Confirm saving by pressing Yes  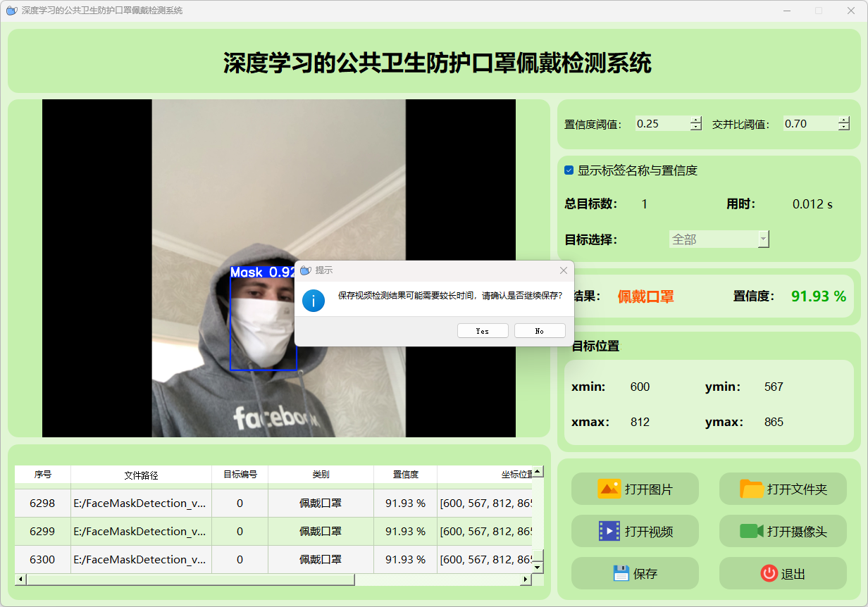483,331
